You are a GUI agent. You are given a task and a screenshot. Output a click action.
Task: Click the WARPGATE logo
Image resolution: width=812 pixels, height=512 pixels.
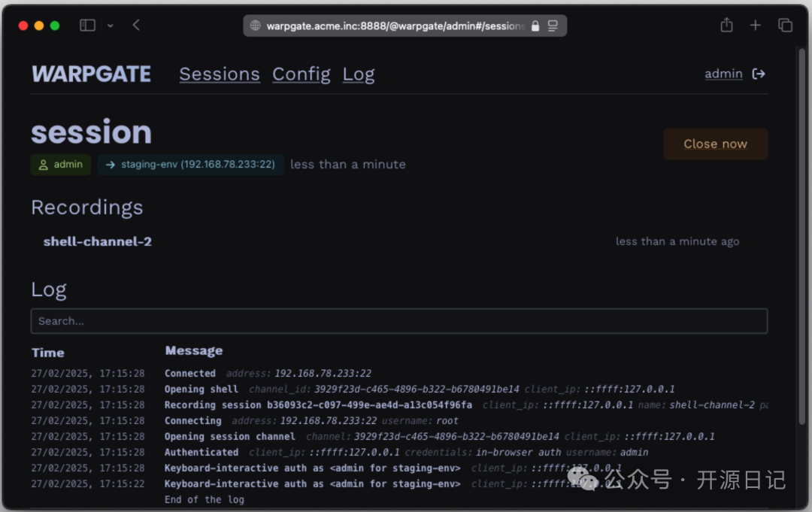[x=91, y=74]
